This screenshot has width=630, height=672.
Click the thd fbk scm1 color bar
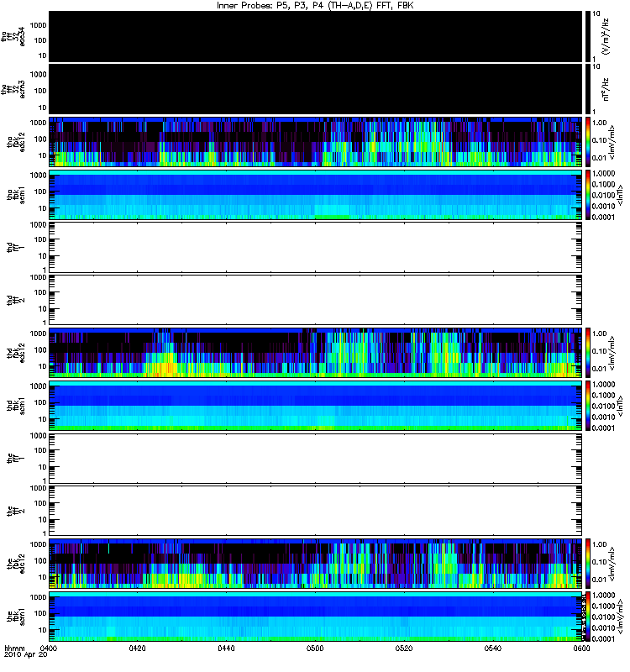coord(588,406)
